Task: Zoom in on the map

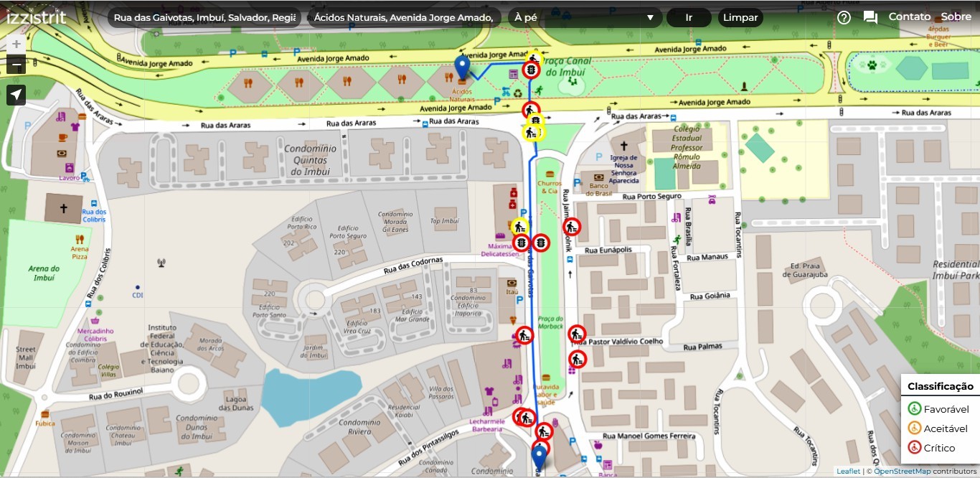Action: [16, 44]
